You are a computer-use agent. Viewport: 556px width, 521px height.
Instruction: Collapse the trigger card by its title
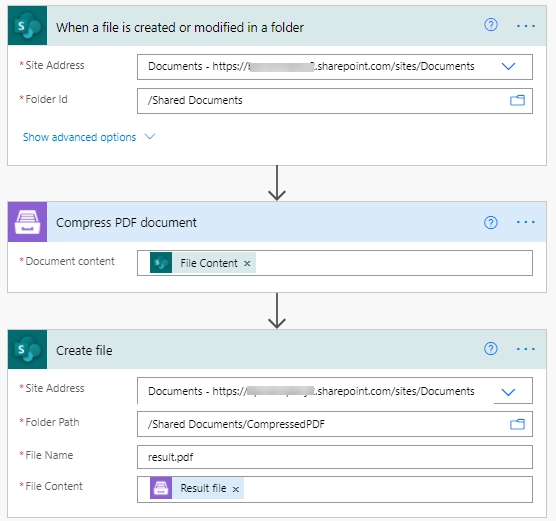180,27
